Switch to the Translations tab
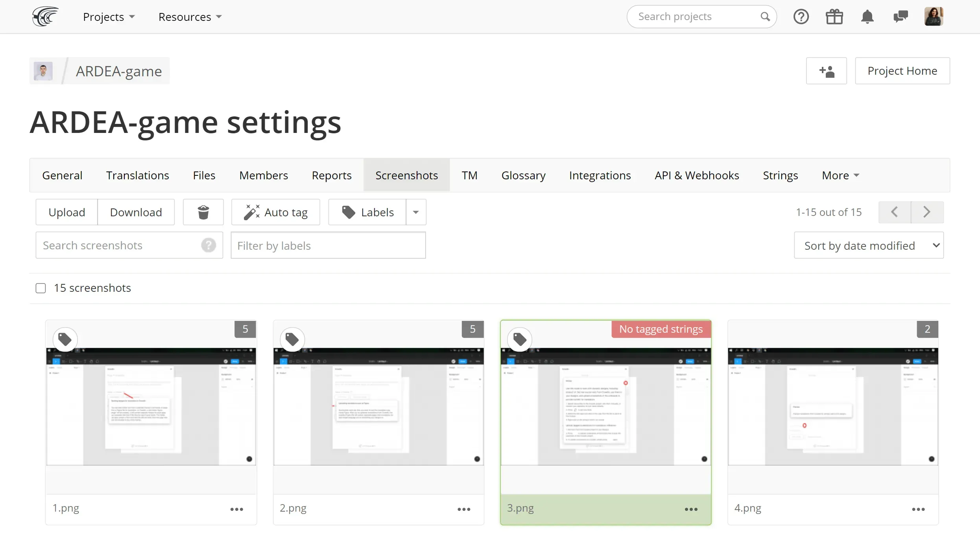The width and height of the screenshot is (980, 536). [x=137, y=175]
